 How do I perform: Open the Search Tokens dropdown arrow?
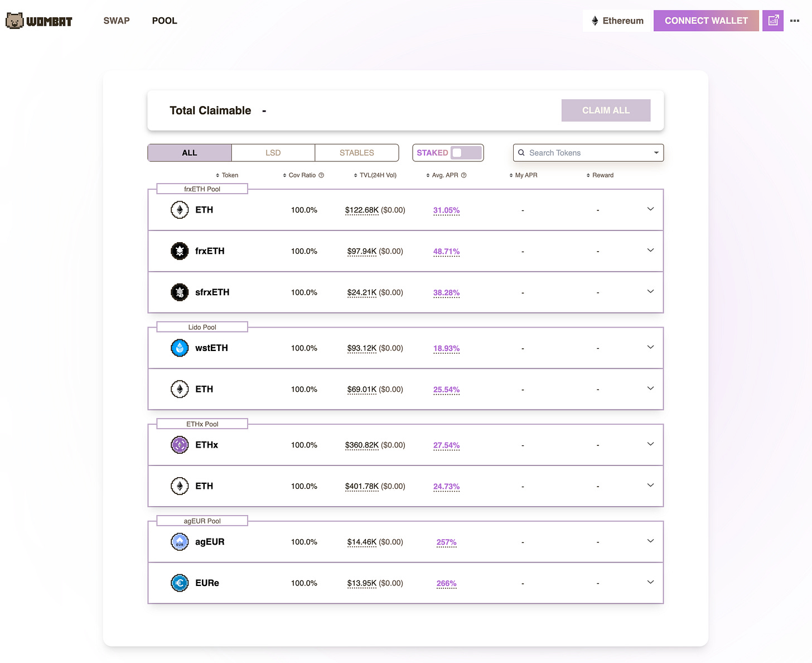(x=656, y=152)
